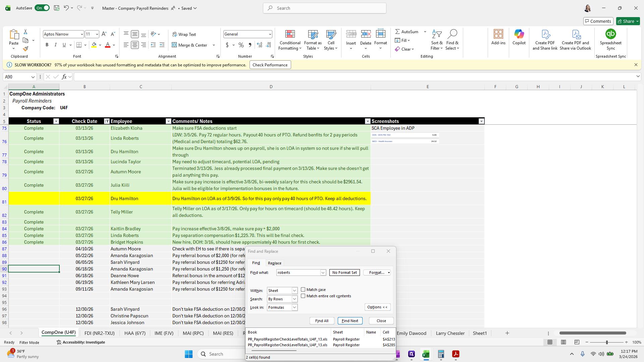Expand the Status column filter dropdown
The height and width of the screenshot is (362, 644).
point(56,121)
